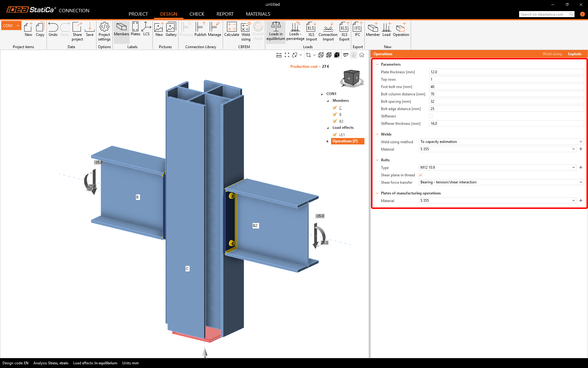This screenshot has height=368, width=588.
Task: Click the Explode button
Action: 575,54
